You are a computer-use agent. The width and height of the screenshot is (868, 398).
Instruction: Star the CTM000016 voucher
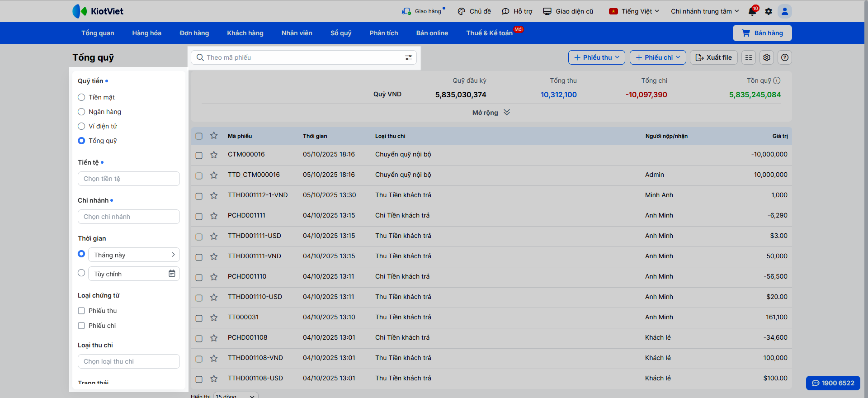tap(214, 155)
